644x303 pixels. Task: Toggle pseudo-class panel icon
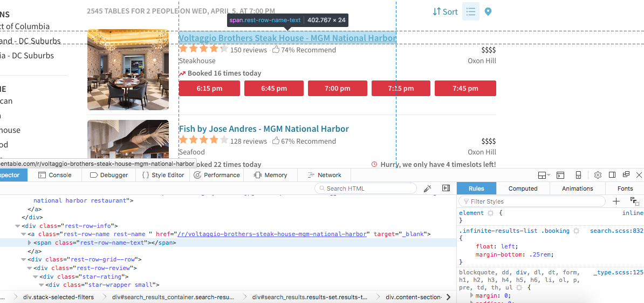tap(635, 201)
